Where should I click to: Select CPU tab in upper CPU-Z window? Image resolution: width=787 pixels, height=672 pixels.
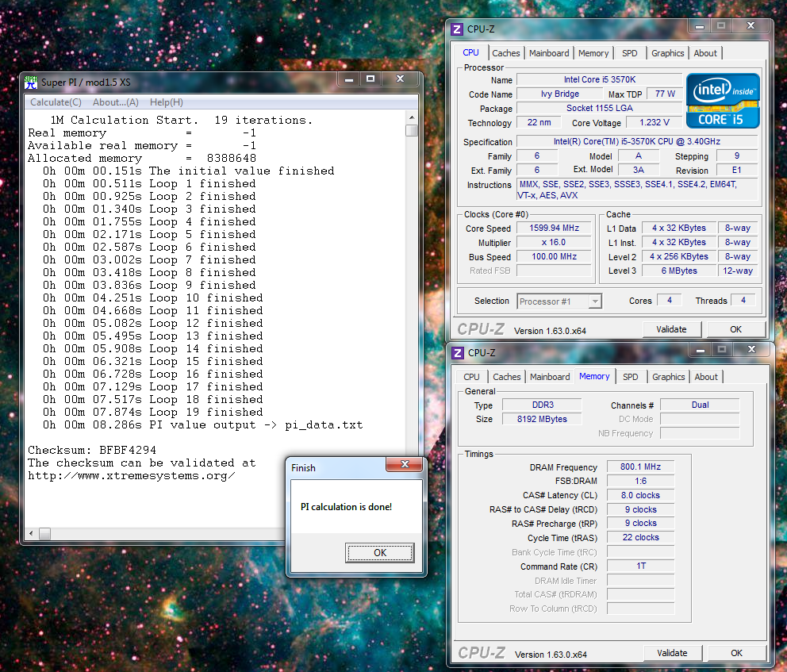tap(470, 52)
